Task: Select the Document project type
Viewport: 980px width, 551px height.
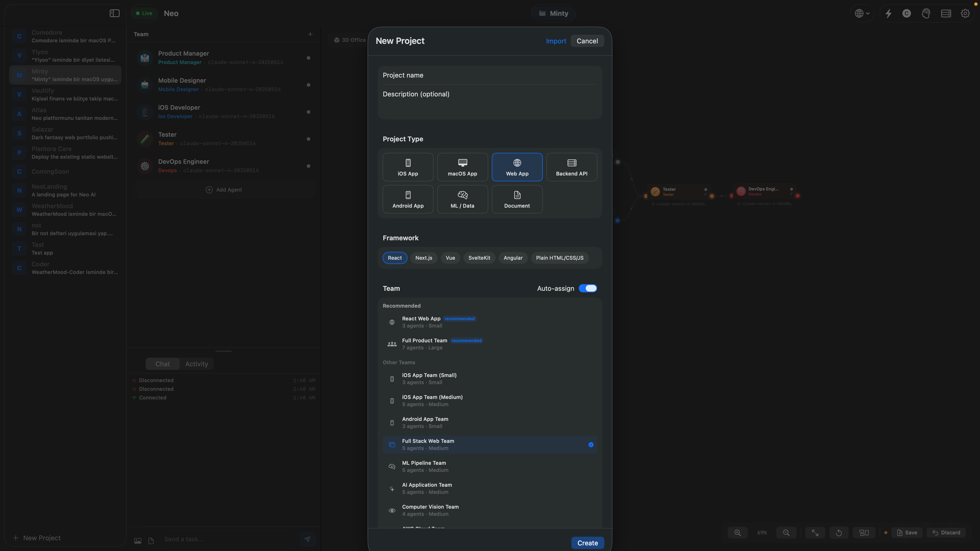Action: coord(517,199)
